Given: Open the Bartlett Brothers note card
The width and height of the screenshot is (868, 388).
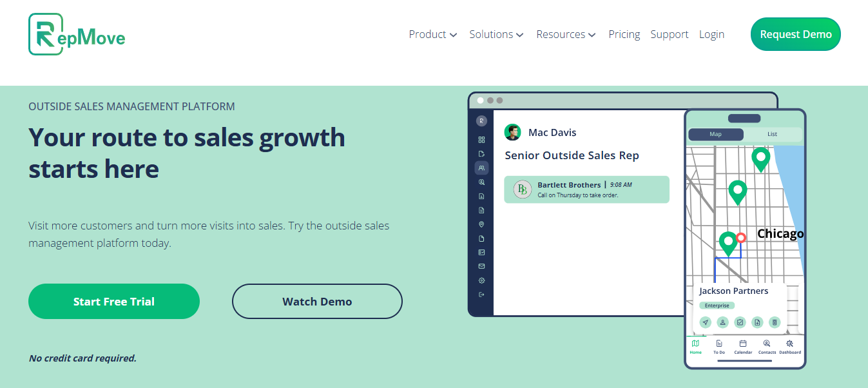Looking at the screenshot, I should pyautogui.click(x=586, y=189).
